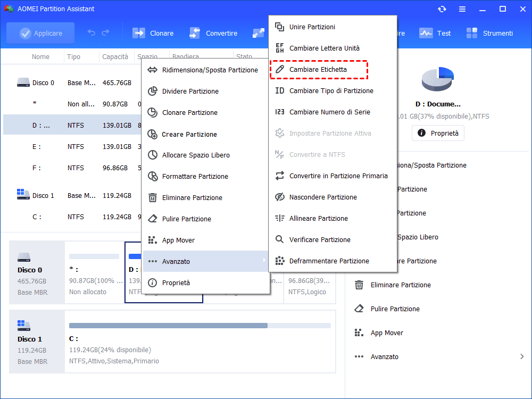Expand Avanzato submenu in context menu
The image size is (532, 399).
click(205, 261)
